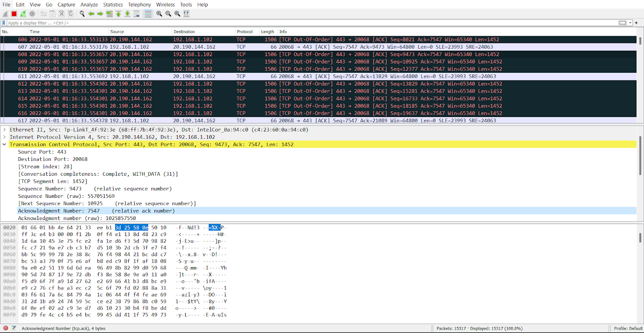Open capture options gear icon
The image size is (644, 333).
[x=32, y=14]
